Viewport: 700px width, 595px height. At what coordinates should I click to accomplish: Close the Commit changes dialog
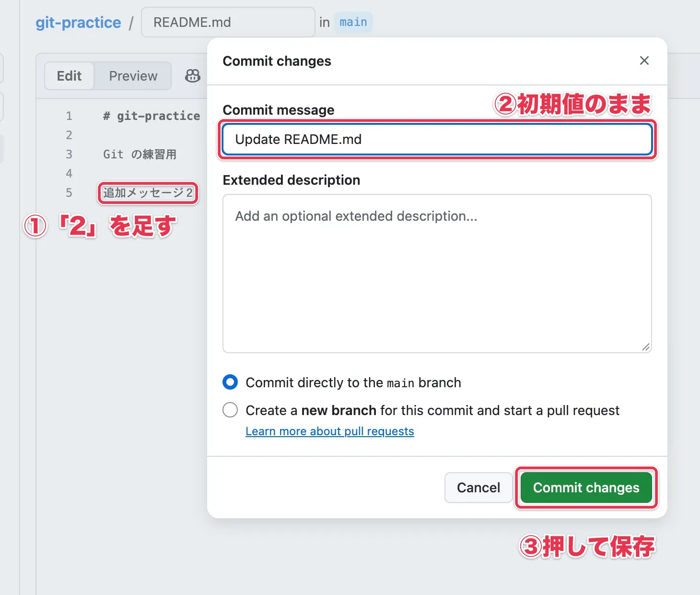pyautogui.click(x=644, y=60)
